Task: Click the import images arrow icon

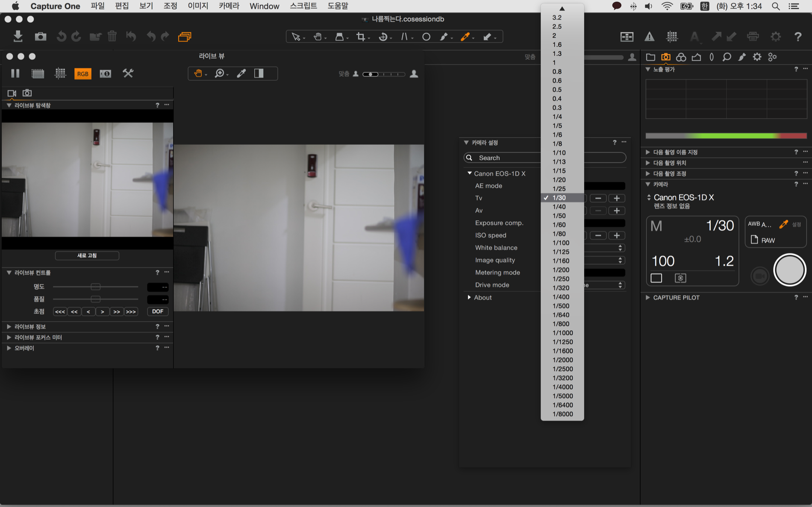Action: (x=18, y=36)
